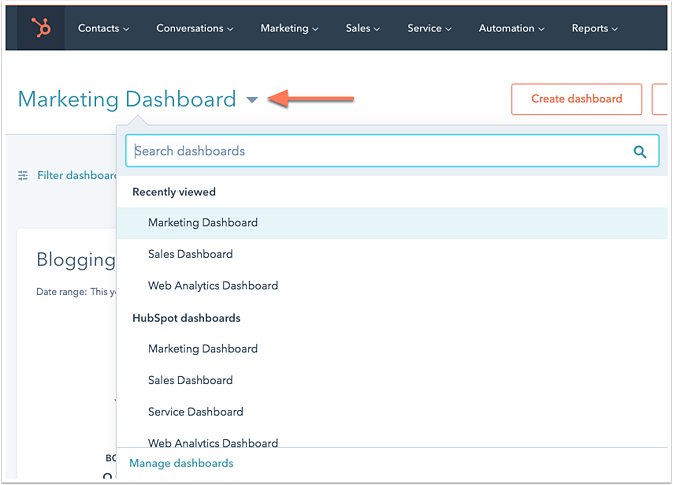The width and height of the screenshot is (673, 485).
Task: Click the HubSpot sprocket logo
Action: point(41,28)
